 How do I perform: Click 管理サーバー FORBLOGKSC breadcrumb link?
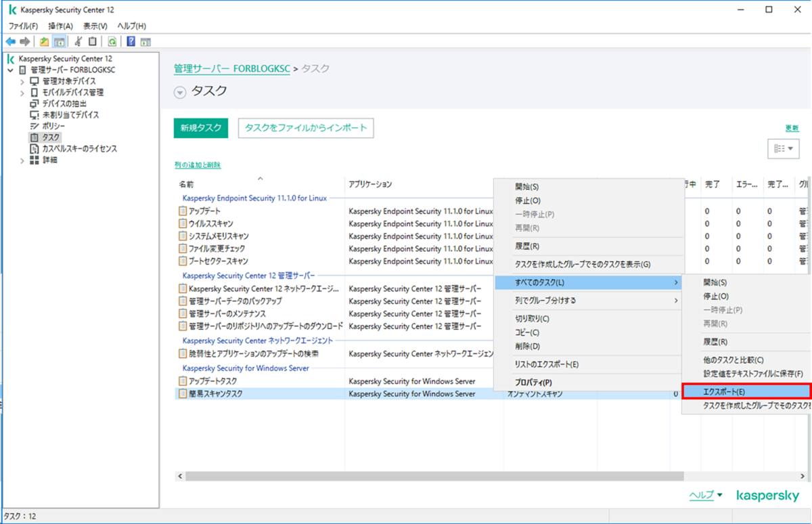[x=232, y=68]
